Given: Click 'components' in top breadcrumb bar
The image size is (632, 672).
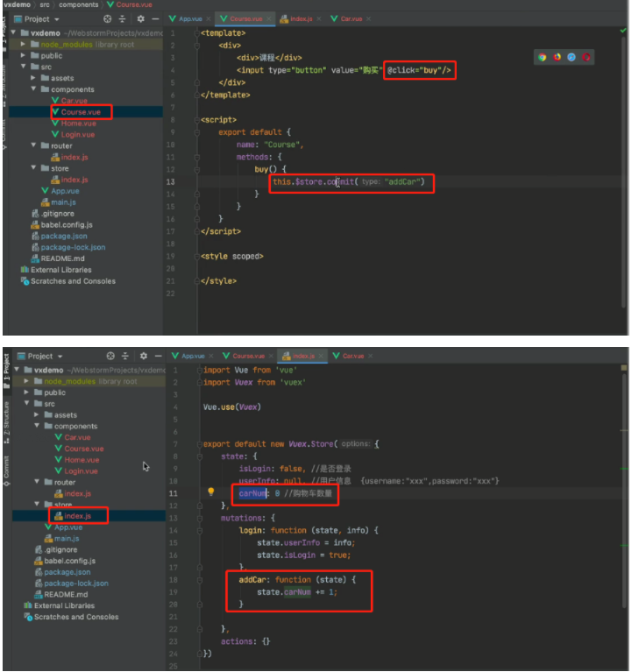Looking at the screenshot, I should click(x=79, y=4).
